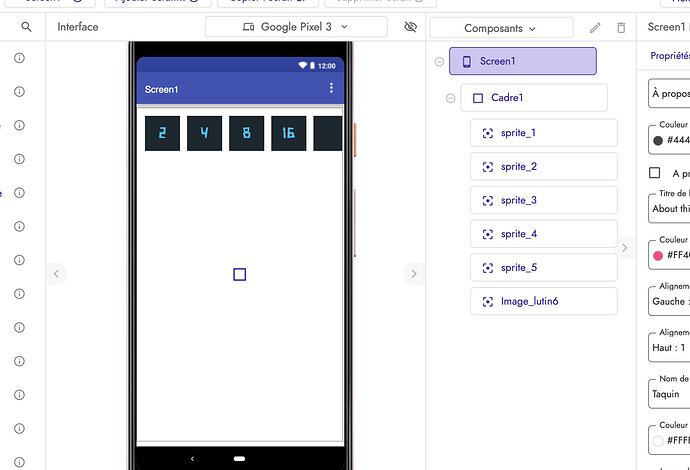Click the right chevron beside the phone preview
The width and height of the screenshot is (690, 470).
coord(414,274)
